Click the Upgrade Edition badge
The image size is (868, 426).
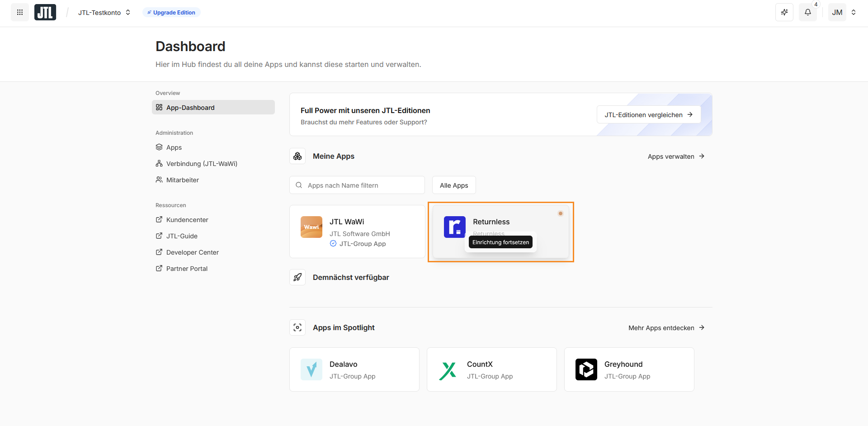[171, 13]
